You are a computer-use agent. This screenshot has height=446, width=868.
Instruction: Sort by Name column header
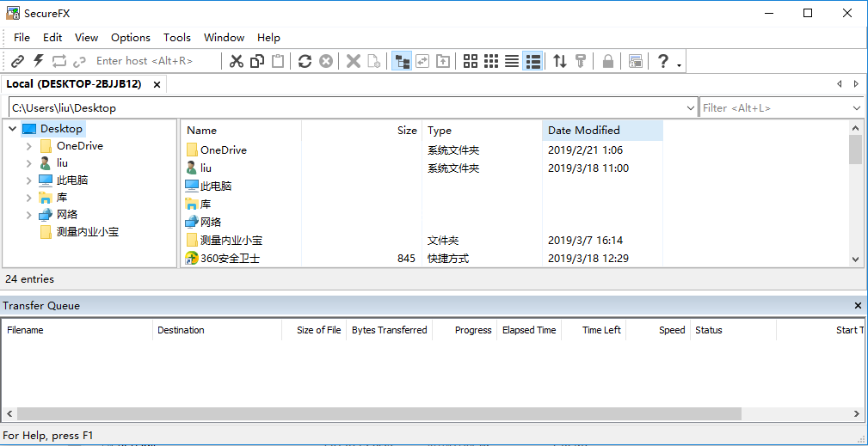click(242, 131)
